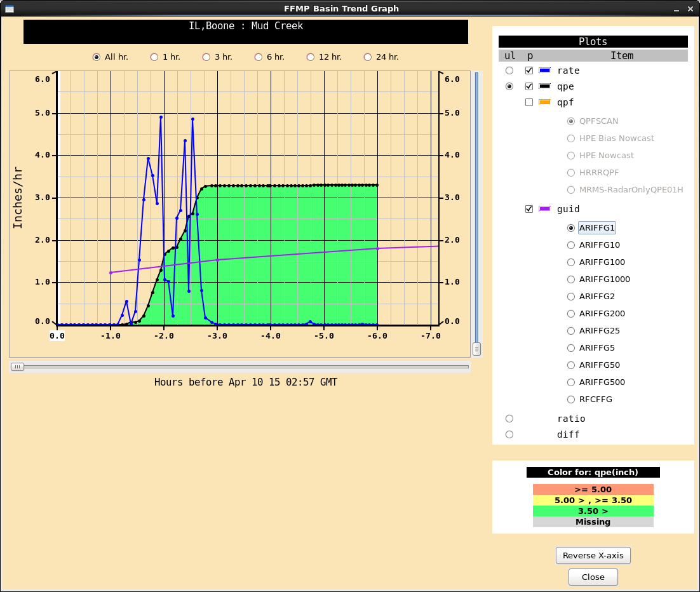Choose the ARIFFG200 guidance source
The width and height of the screenshot is (700, 592).
coord(596,314)
